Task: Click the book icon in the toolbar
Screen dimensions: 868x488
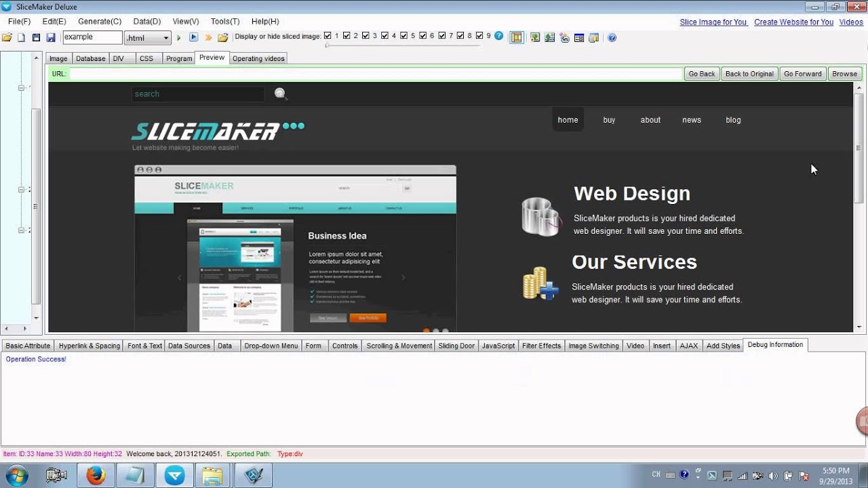Action: pos(594,38)
